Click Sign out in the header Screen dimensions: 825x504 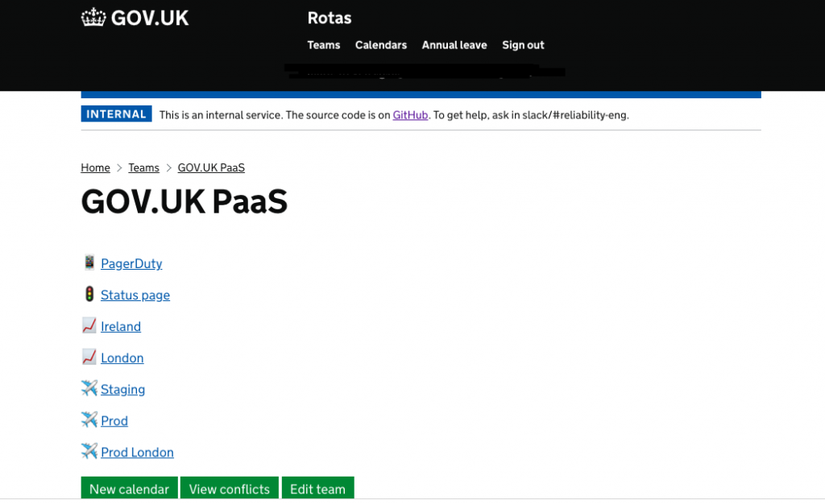523,45
